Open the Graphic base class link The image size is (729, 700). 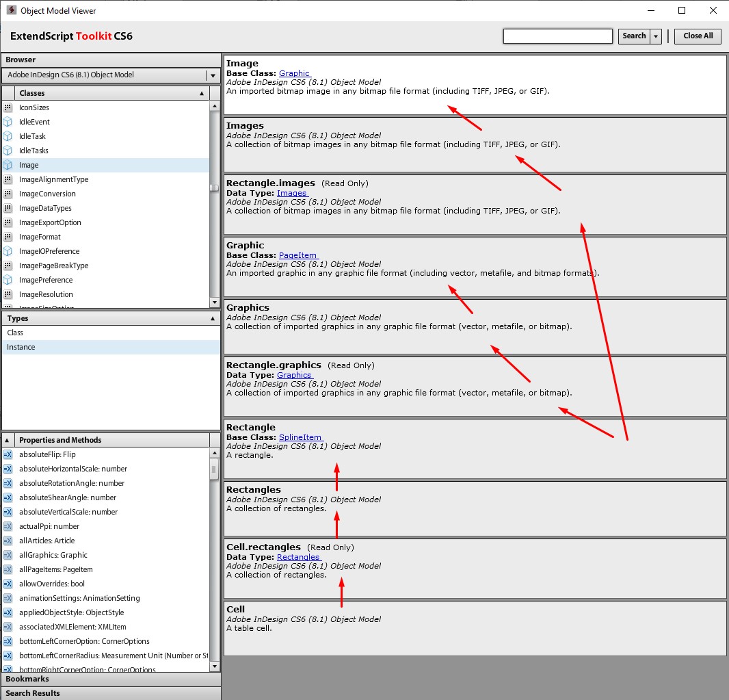tap(294, 73)
